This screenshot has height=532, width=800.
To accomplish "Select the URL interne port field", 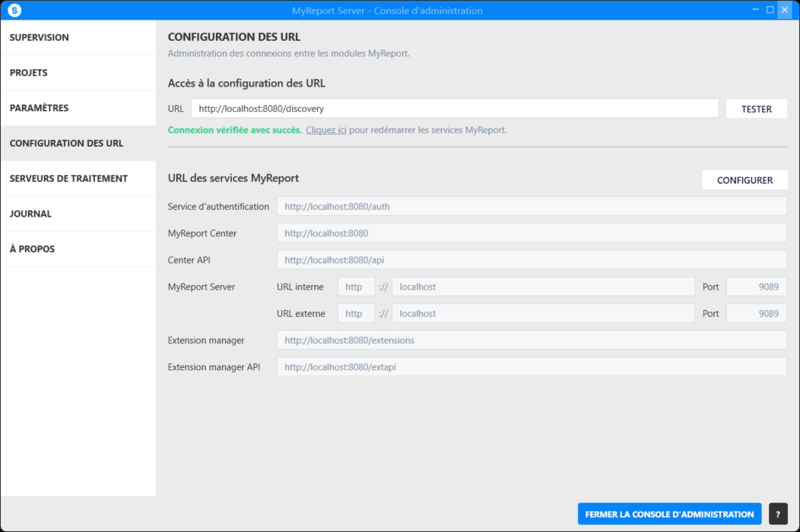I will coord(756,287).
